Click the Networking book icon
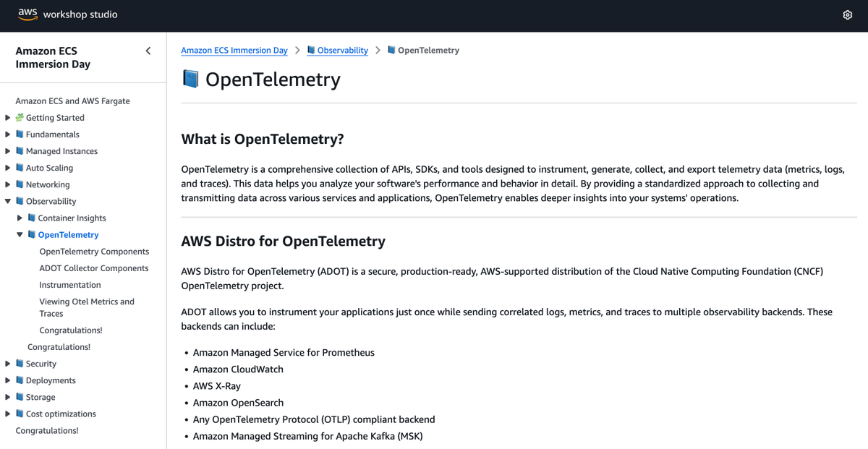Image resolution: width=868 pixels, height=449 pixels. click(x=20, y=184)
